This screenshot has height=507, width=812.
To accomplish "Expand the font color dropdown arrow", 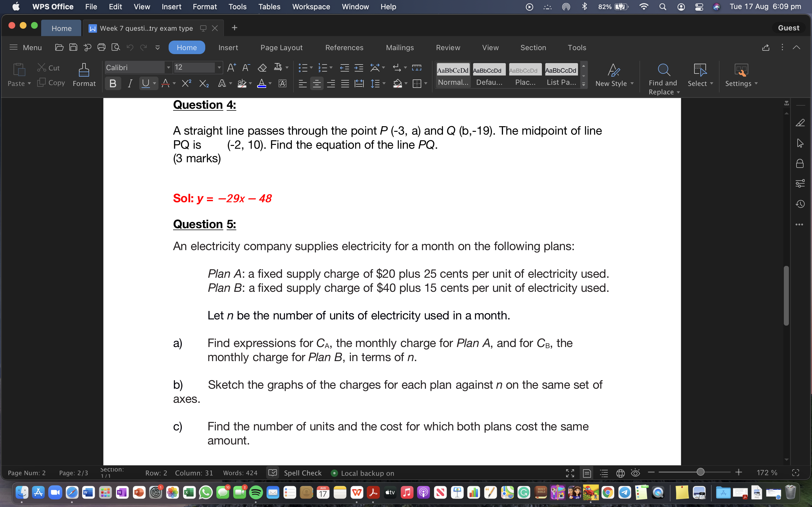I will tap(270, 83).
